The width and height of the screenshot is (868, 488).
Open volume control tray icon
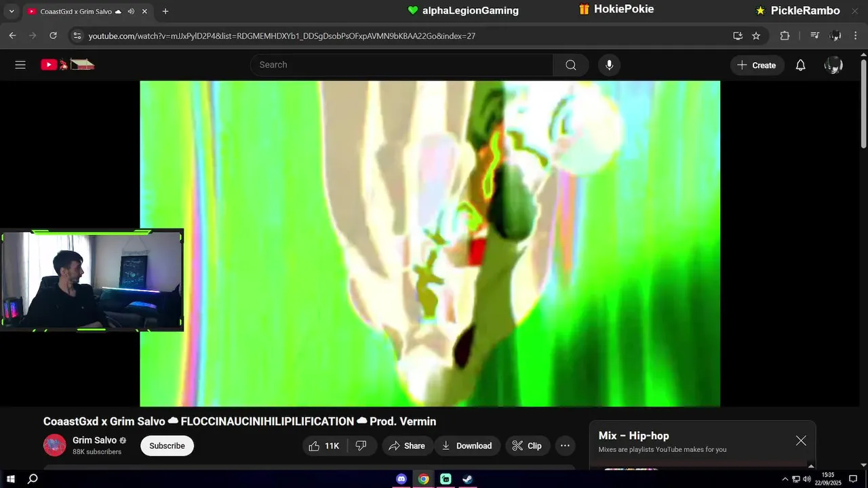click(807, 479)
